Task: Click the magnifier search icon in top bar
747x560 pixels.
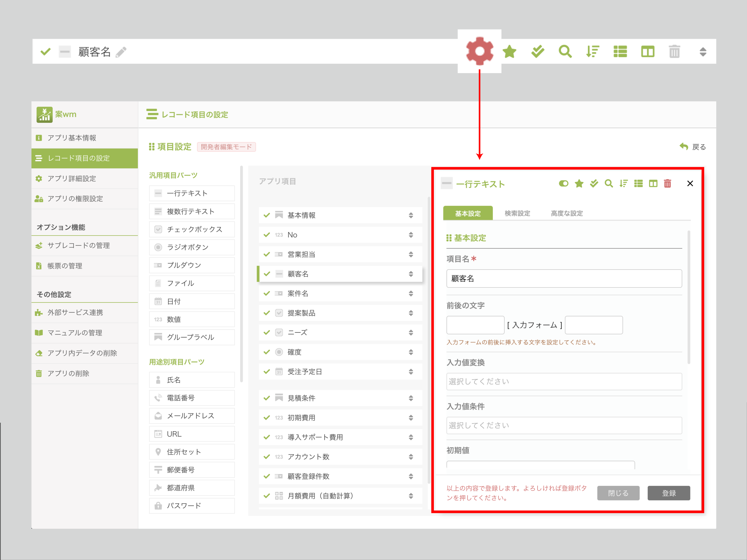Action: [x=565, y=52]
